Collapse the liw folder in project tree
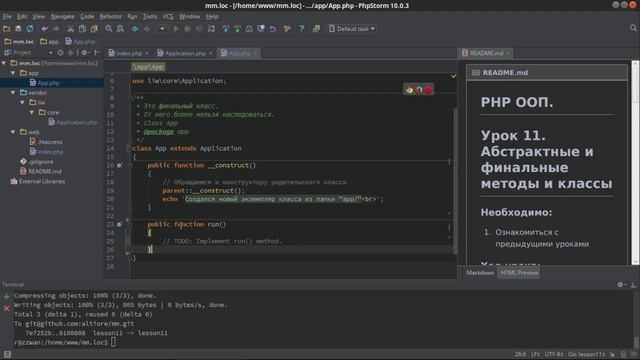This screenshot has height=360, width=640. tap(22, 102)
